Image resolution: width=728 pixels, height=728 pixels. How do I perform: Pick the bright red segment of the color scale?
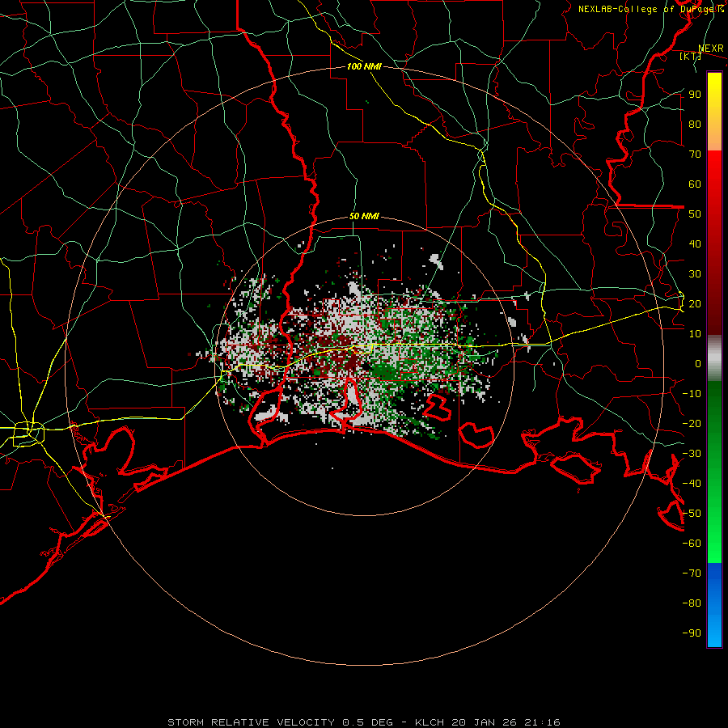(x=714, y=170)
